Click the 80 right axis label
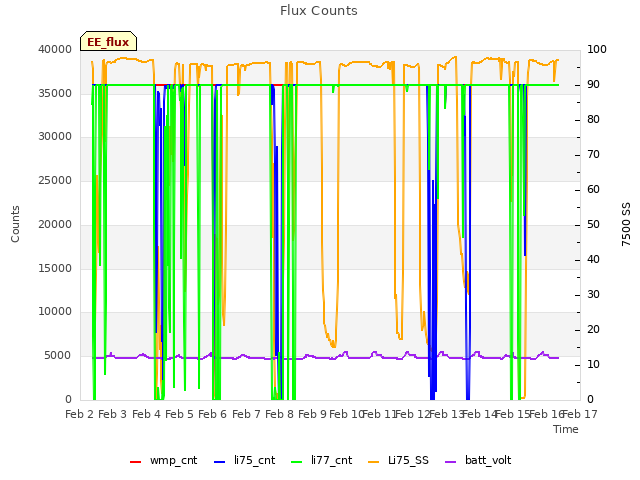This screenshot has height=480, width=640. 593,120
